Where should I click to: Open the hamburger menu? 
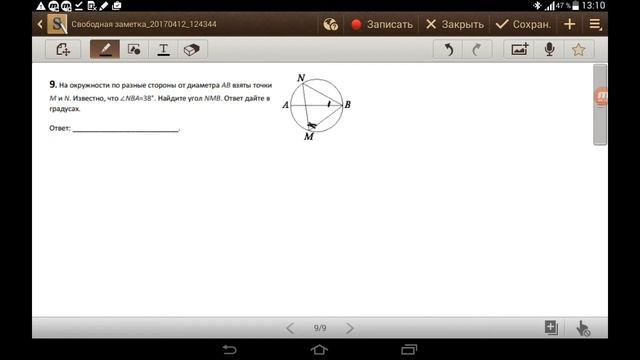point(595,24)
